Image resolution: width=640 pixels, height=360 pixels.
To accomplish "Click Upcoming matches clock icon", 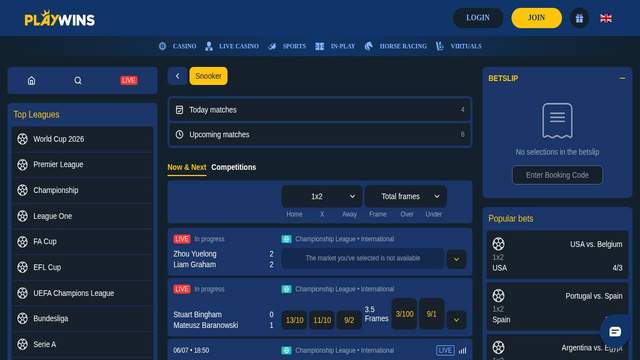I will pyautogui.click(x=179, y=134).
